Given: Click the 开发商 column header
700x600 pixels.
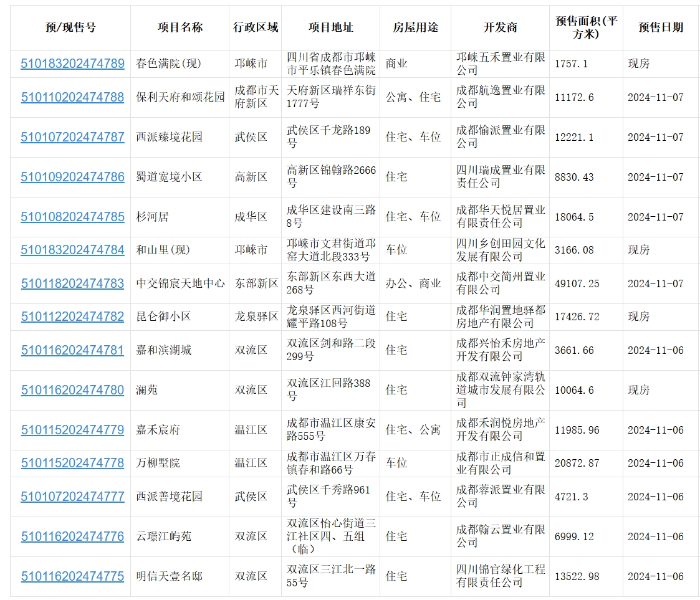Looking at the screenshot, I should pos(500,27).
